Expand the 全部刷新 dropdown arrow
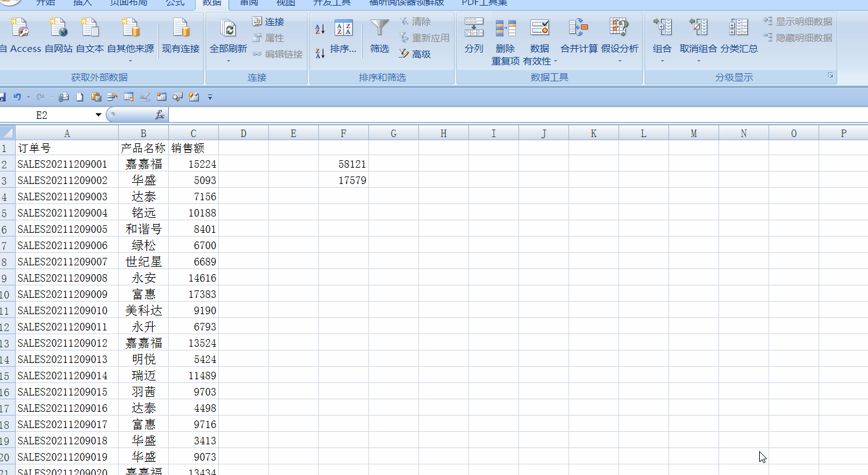 click(x=228, y=61)
